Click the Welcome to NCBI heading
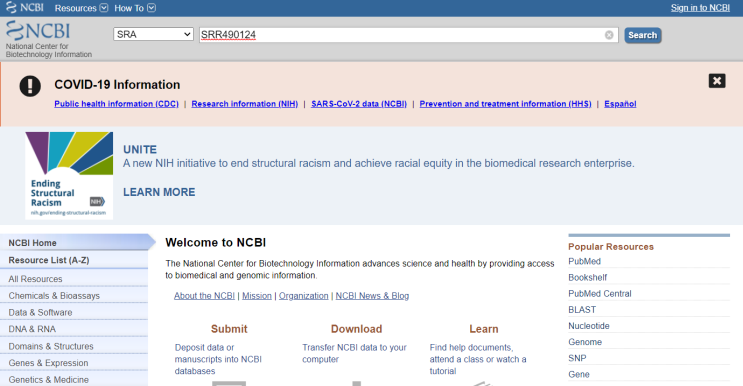 (216, 242)
